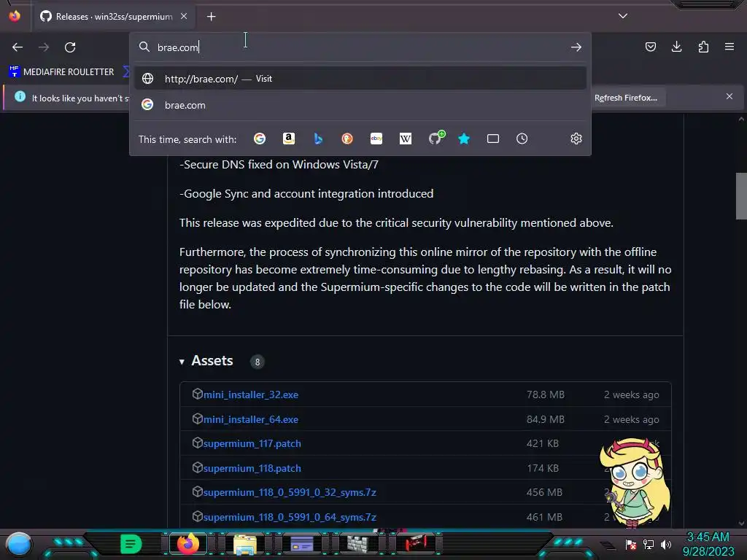Click the Refresh Firefox button

tap(625, 98)
